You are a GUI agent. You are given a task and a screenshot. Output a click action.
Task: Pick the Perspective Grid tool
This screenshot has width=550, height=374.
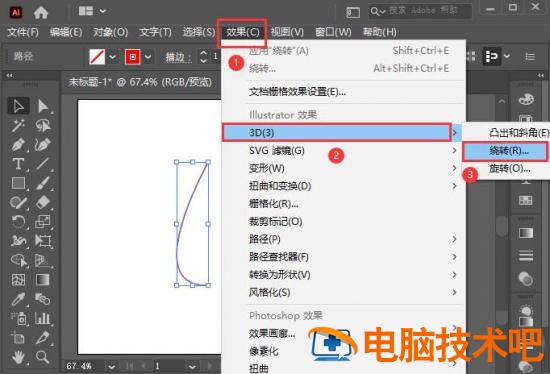pos(43,260)
